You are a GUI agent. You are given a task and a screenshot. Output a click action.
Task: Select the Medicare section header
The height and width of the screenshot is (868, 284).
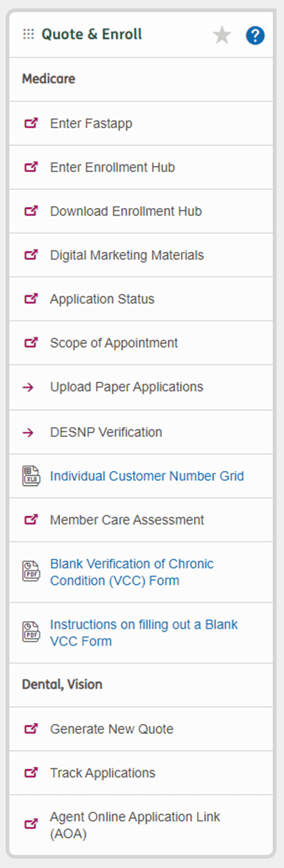tap(49, 79)
